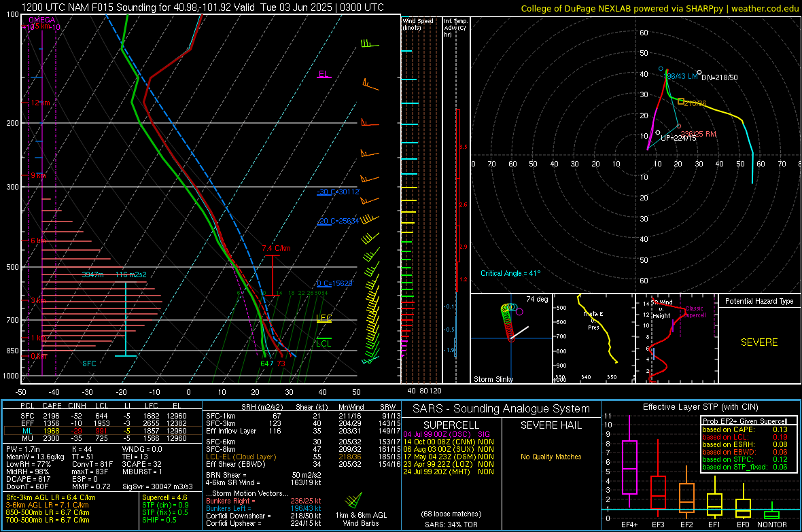Viewport: 802px width, 532px height.
Task: Click the magenta EL marker on the skew-T
Action: point(324,74)
